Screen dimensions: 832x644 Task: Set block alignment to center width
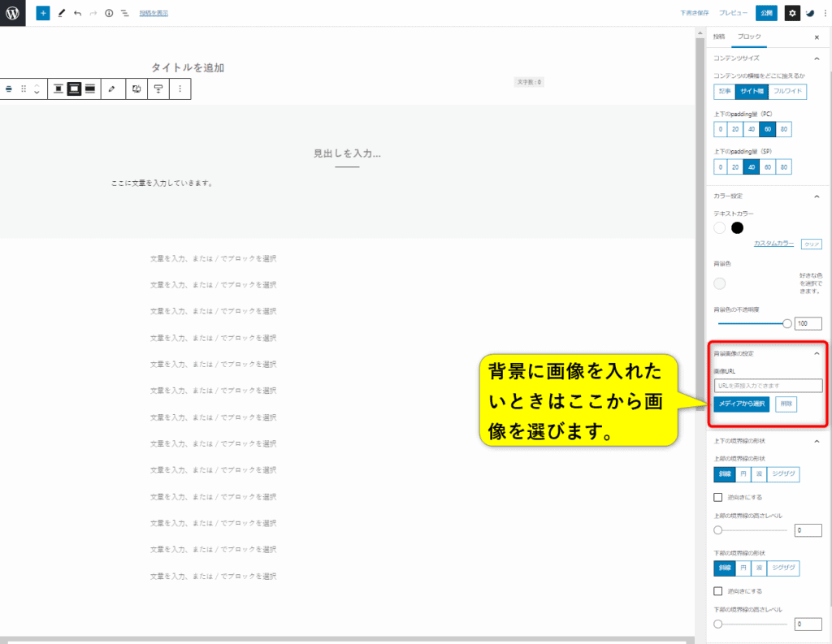coord(58,89)
